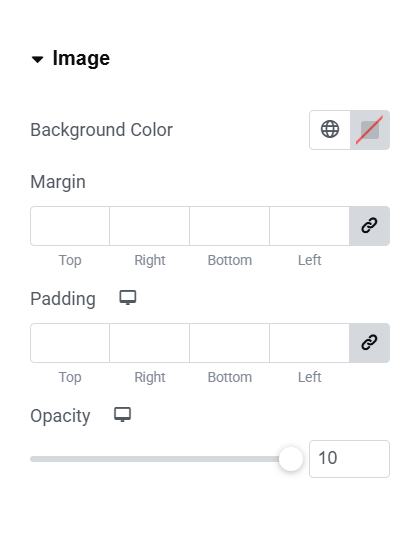Image resolution: width=419 pixels, height=538 pixels.
Task: Click the Background Color label
Action: (x=102, y=130)
